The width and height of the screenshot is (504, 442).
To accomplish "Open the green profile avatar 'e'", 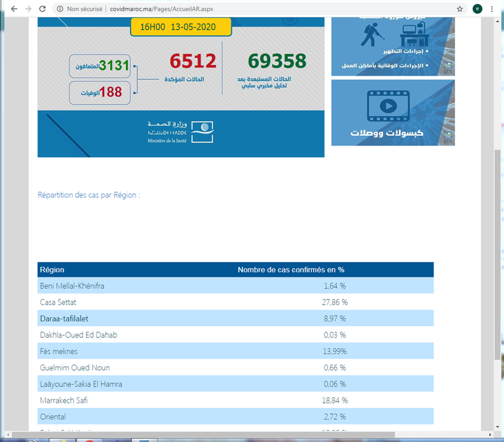I will [478, 9].
